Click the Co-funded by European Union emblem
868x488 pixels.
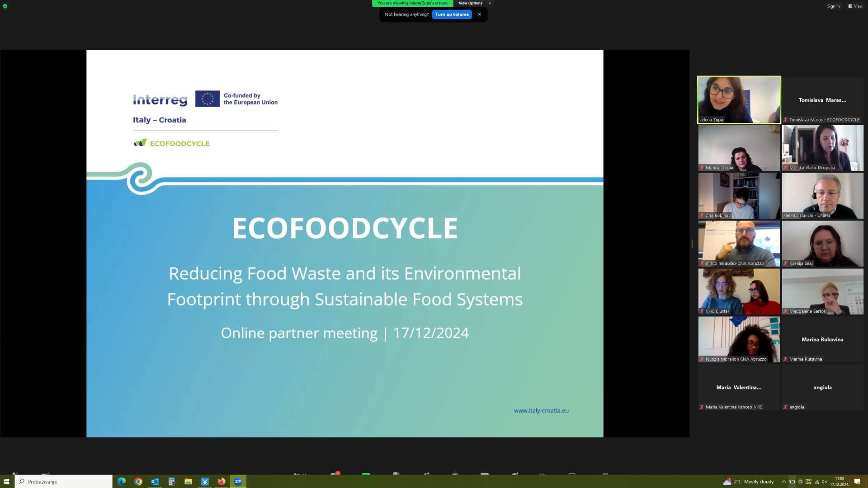point(208,99)
